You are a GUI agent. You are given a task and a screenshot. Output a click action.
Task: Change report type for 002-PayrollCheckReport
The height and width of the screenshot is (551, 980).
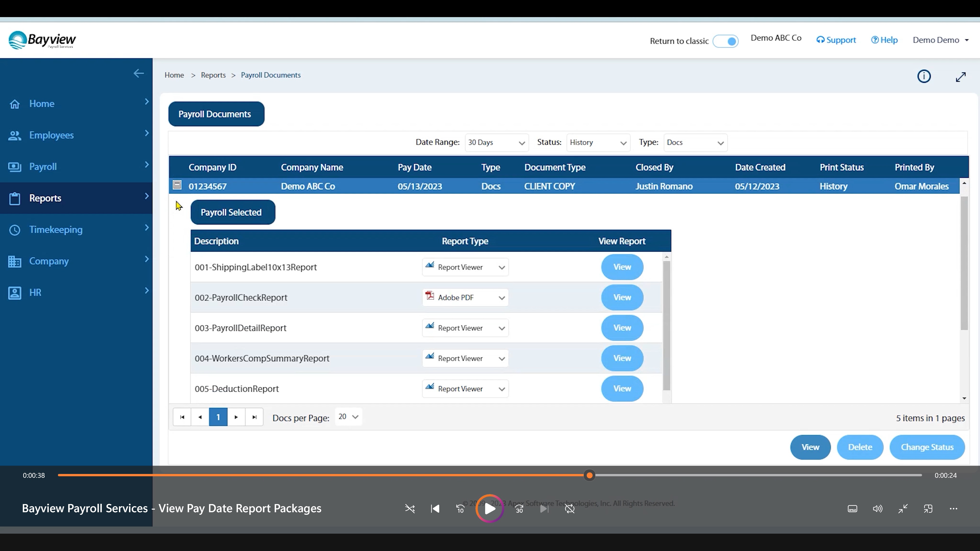tap(465, 297)
